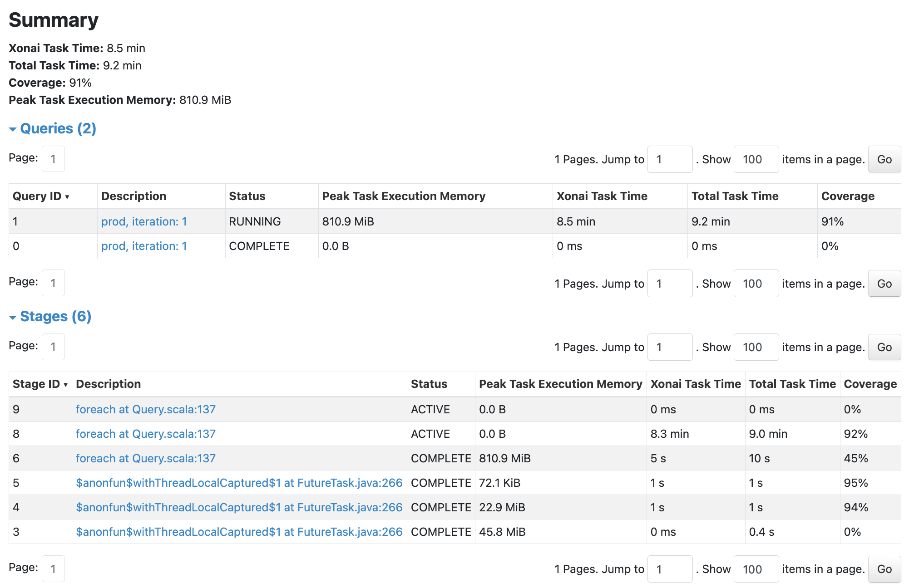Focus Jump to field above Stages table
The image size is (909, 588).
pyautogui.click(x=670, y=347)
